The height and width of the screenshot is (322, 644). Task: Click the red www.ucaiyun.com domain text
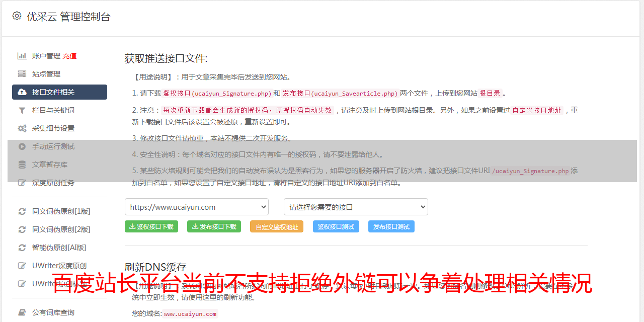click(x=190, y=314)
